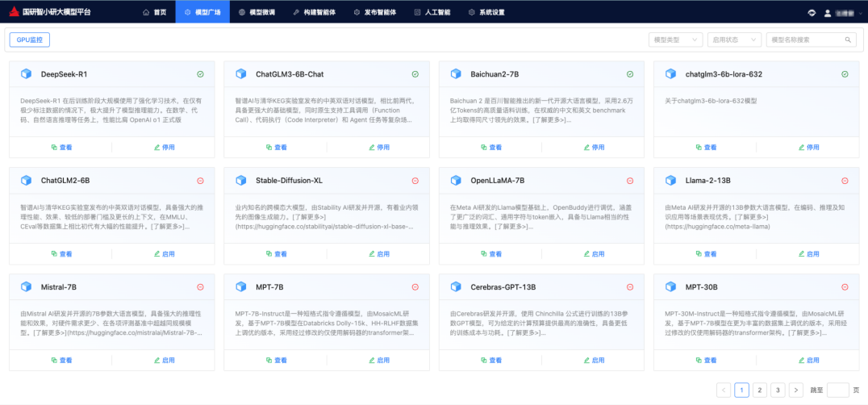
Task: Click the Cerebras-GPT-13B cube icon
Action: pos(456,287)
